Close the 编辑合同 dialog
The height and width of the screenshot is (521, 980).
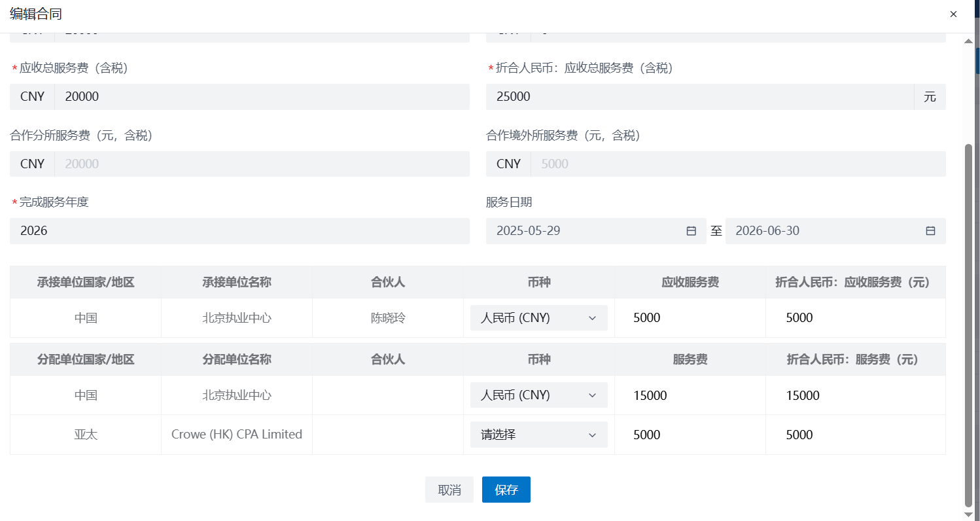(953, 14)
